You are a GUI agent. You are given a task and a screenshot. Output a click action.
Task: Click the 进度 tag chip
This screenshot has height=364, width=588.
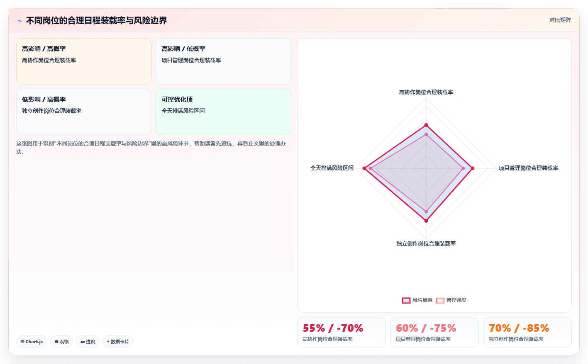[x=88, y=342]
